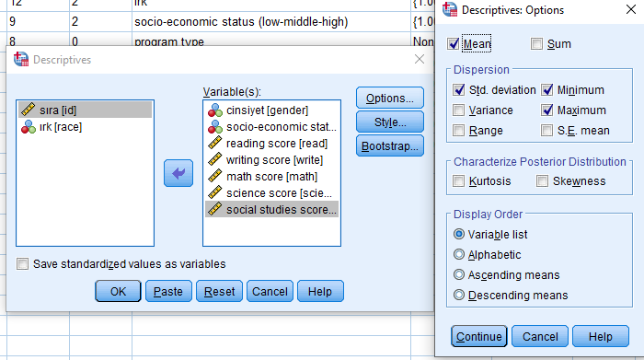644x360 pixels.
Task: Click the blue move-variable arrow button
Action: (178, 173)
